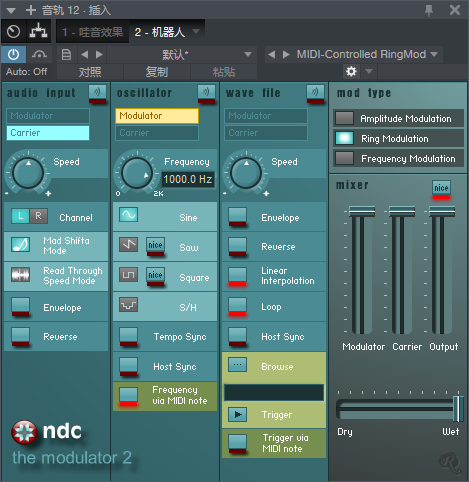Viewport: 469px width, 482px height.
Task: Toggle wave file Host Sync switch
Action: [x=237, y=337]
